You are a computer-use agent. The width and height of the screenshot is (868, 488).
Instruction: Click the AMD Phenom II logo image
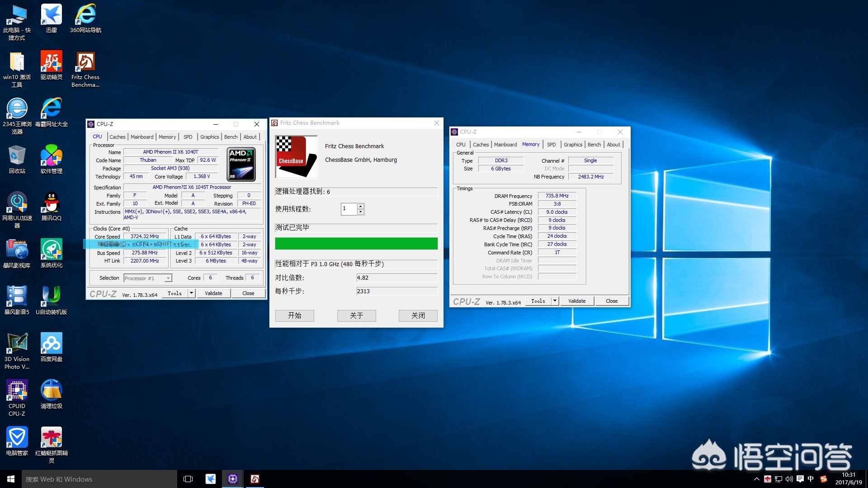[241, 164]
